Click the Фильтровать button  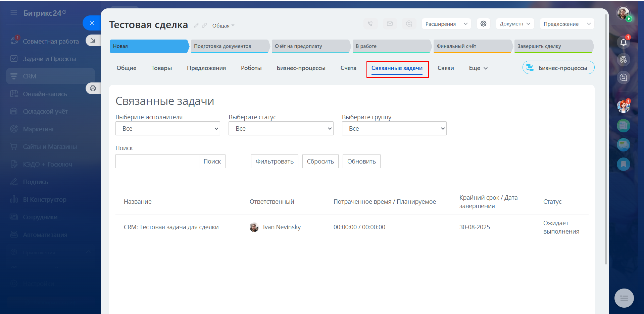click(x=274, y=162)
